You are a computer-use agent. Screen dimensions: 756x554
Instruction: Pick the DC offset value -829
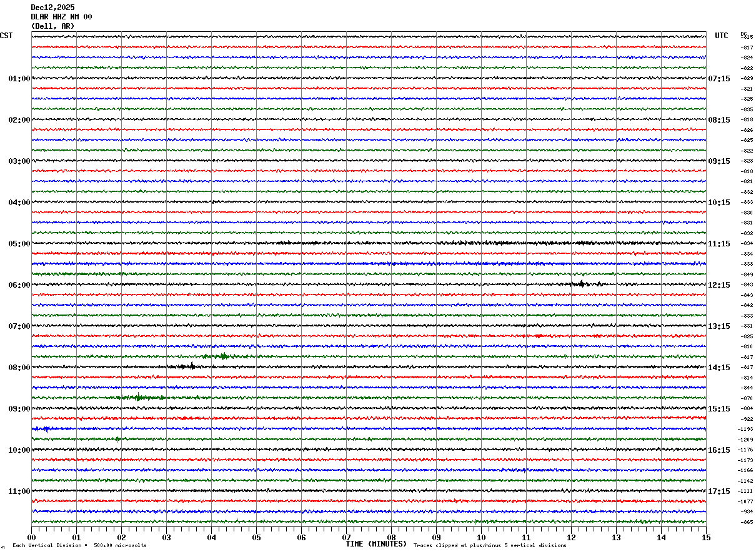(747, 79)
